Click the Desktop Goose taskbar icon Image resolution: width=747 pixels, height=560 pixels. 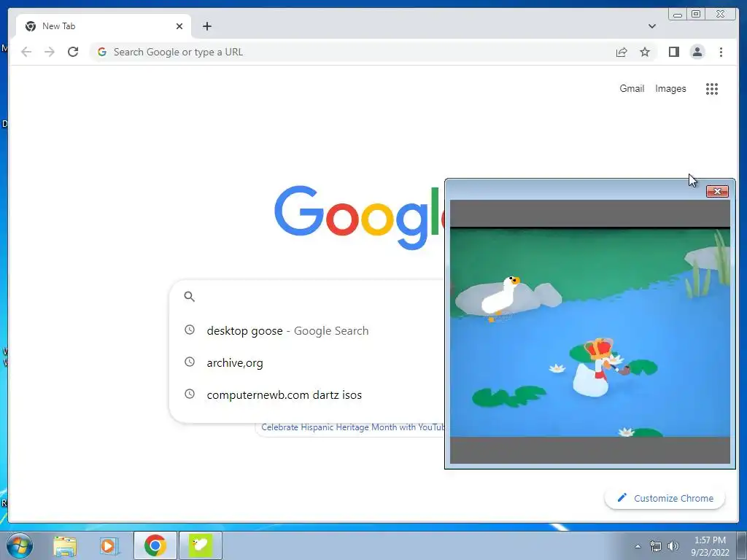[x=201, y=545]
